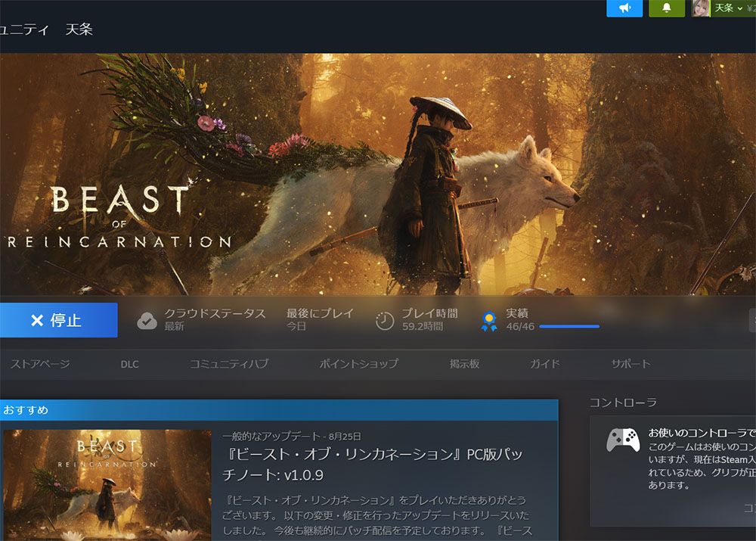Click the おすすめ header bar
Image resolution: width=756 pixels, height=541 pixels.
(279, 410)
